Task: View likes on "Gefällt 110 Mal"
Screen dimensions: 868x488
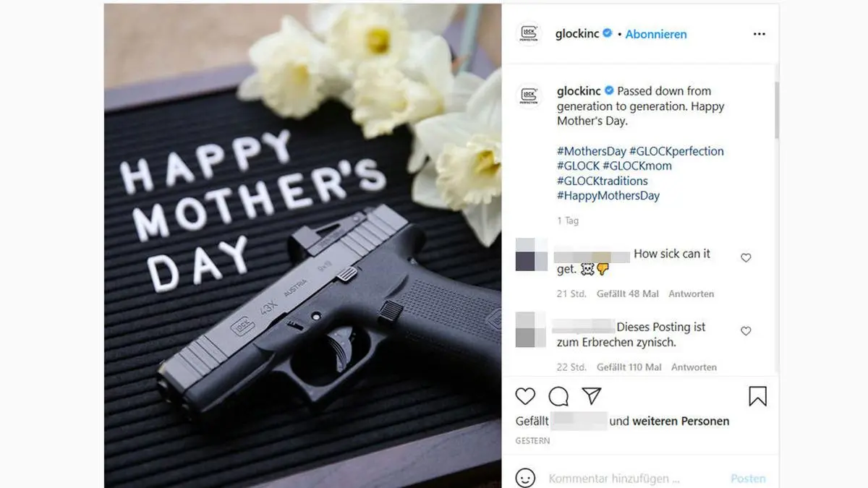Action: (x=629, y=367)
